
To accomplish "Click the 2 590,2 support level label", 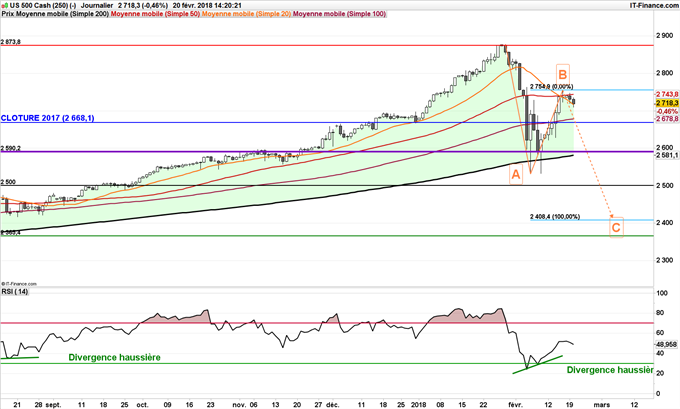I will click(x=10, y=148).
